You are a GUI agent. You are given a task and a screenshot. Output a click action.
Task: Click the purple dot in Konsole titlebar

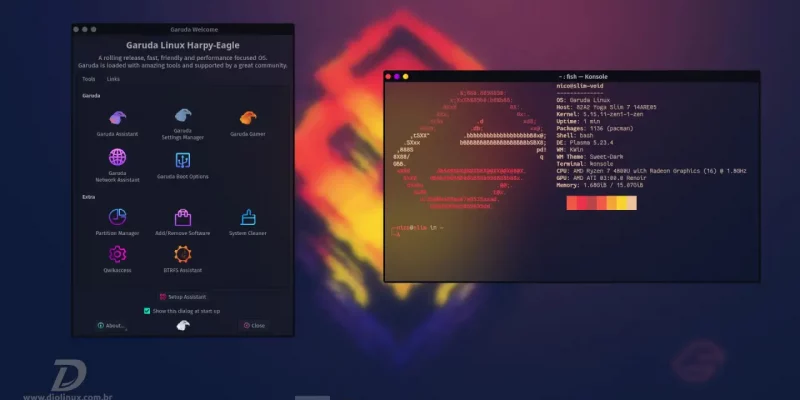tap(397, 77)
